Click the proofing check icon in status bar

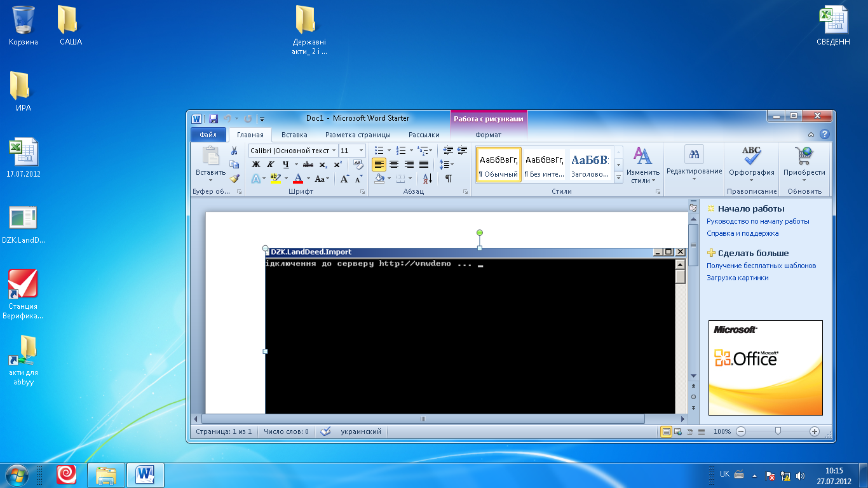pos(326,431)
